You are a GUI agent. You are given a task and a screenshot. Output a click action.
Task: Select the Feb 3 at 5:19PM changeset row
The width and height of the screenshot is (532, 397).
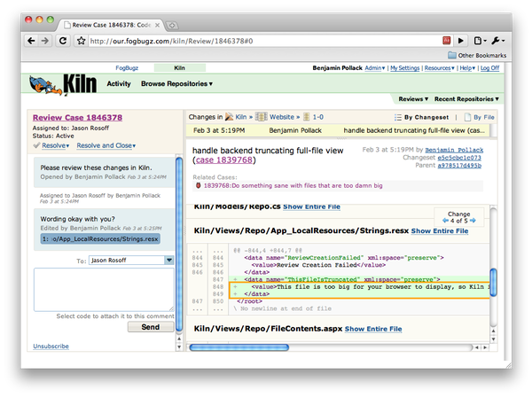[338, 130]
